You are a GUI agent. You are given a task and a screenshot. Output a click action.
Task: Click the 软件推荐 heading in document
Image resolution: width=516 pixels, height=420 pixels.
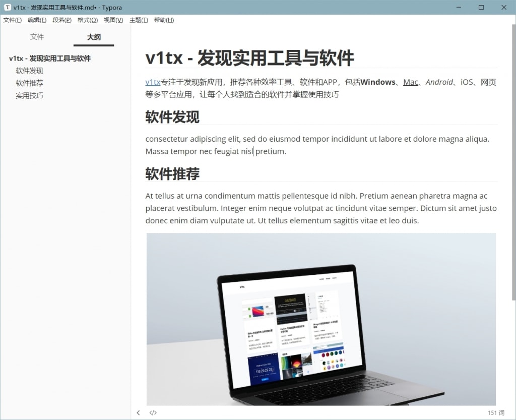(172, 174)
